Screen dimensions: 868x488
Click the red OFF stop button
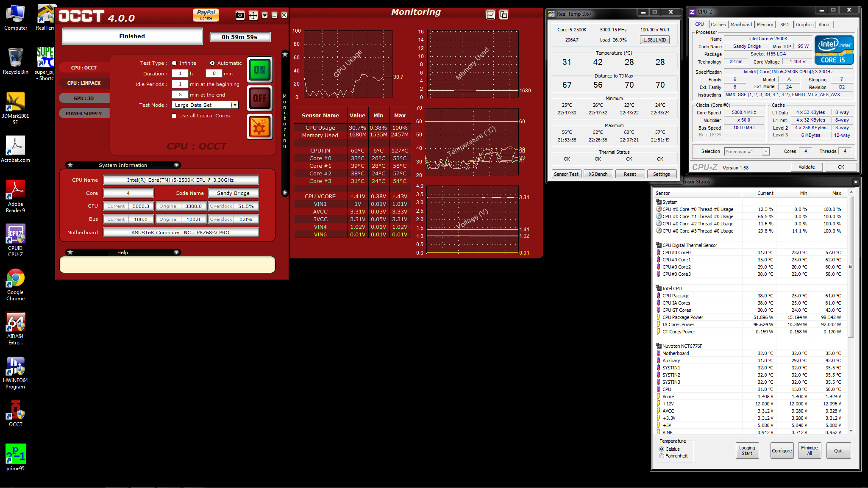[260, 98]
